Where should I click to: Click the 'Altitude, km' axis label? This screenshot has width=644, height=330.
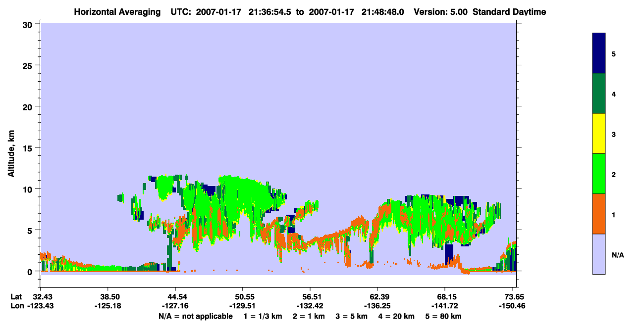[11, 154]
